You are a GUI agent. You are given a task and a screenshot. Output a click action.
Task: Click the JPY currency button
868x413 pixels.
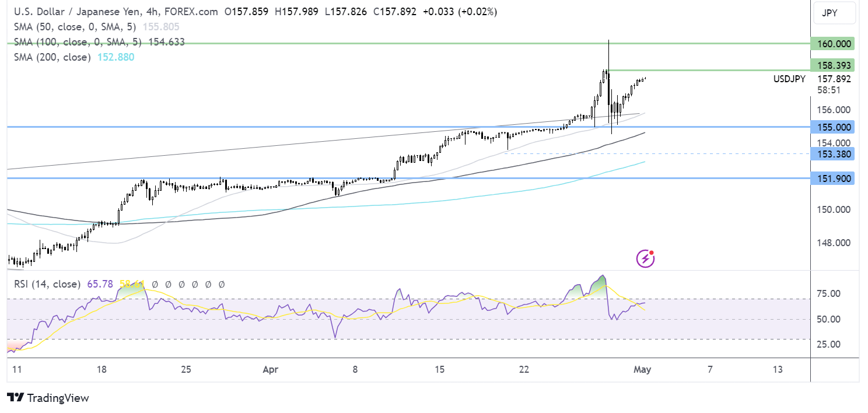(x=834, y=13)
